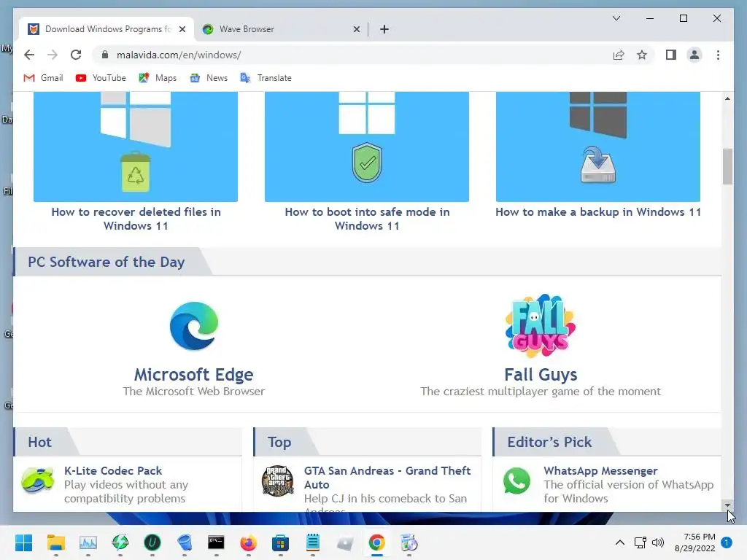Image resolution: width=747 pixels, height=560 pixels.
Task: Read How to boot into safe mode link
Action: (367, 219)
